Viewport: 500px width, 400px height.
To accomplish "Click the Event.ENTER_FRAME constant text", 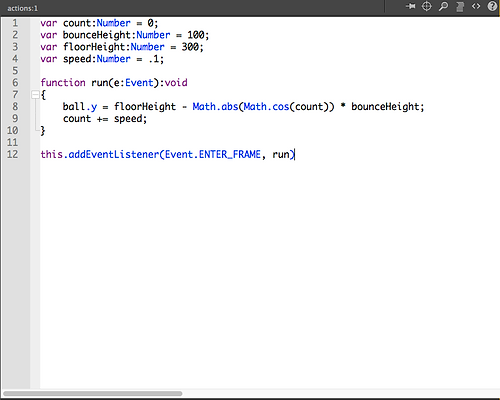I will pyautogui.click(x=213, y=154).
